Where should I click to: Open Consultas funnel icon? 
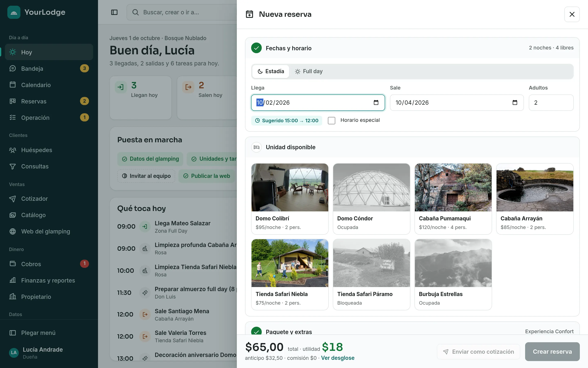[x=13, y=166]
